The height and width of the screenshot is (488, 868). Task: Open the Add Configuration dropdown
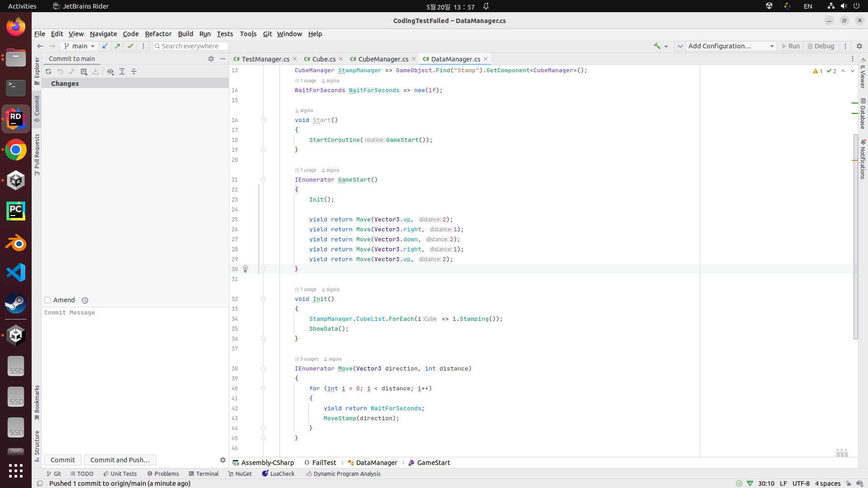pos(731,46)
